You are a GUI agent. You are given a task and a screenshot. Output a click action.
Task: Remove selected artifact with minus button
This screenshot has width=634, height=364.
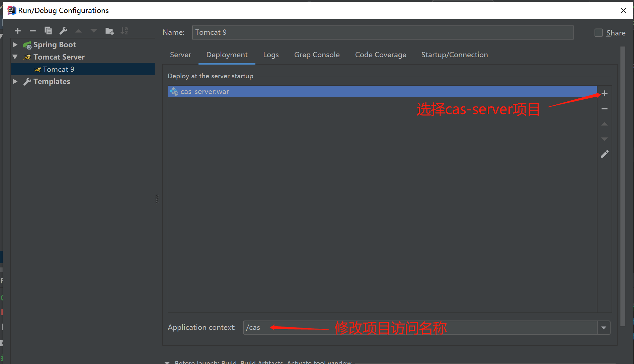click(x=604, y=109)
